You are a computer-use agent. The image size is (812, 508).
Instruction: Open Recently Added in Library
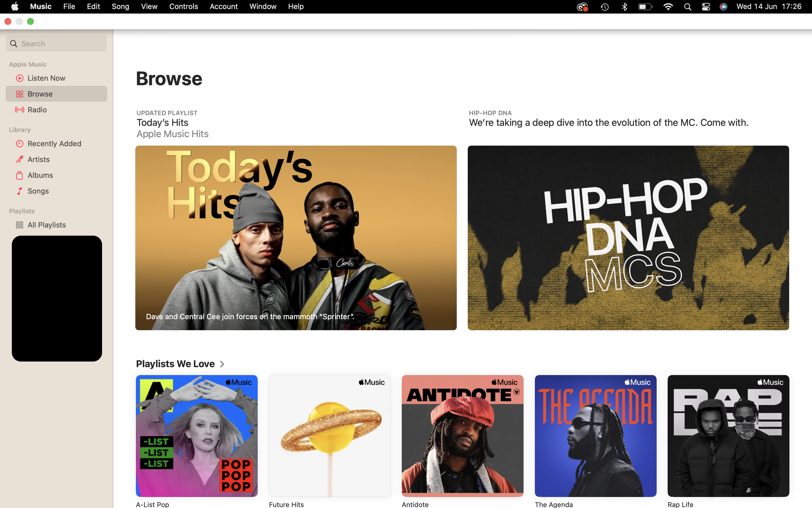56,144
